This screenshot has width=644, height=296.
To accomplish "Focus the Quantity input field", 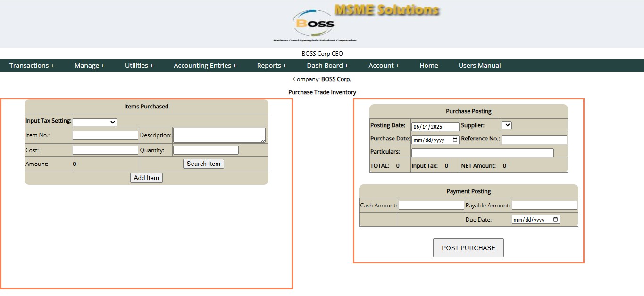I will (206, 150).
